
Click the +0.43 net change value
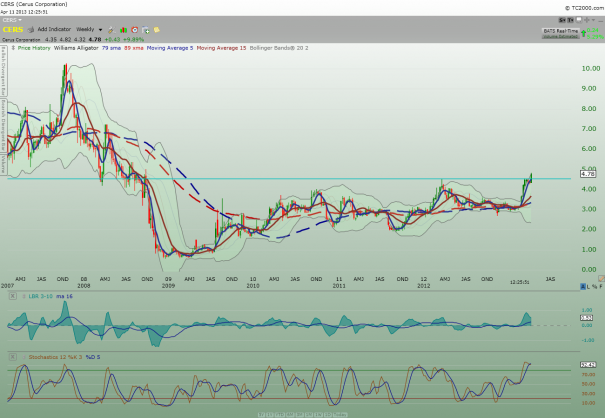(112, 39)
